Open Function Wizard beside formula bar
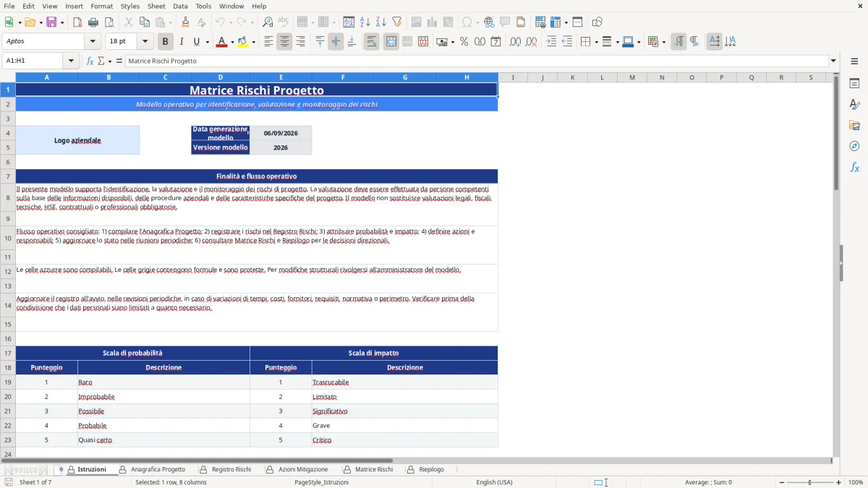868x488 pixels. click(x=90, y=61)
